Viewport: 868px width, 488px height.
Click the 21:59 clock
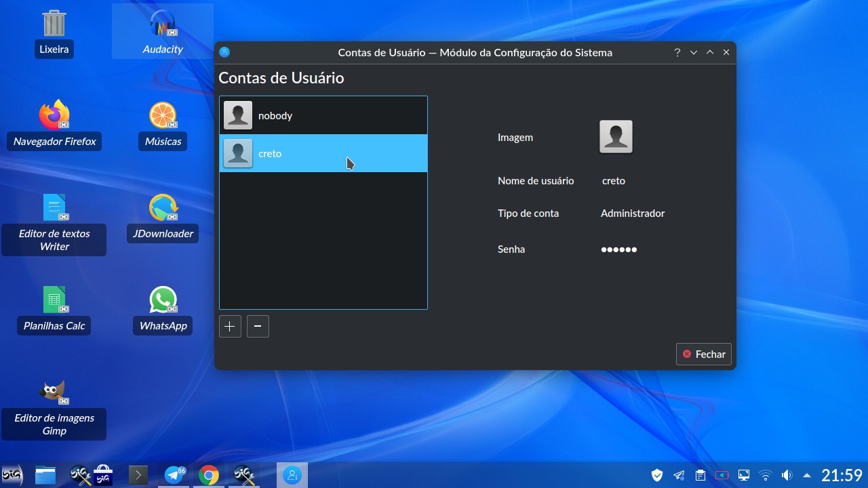[x=842, y=475]
